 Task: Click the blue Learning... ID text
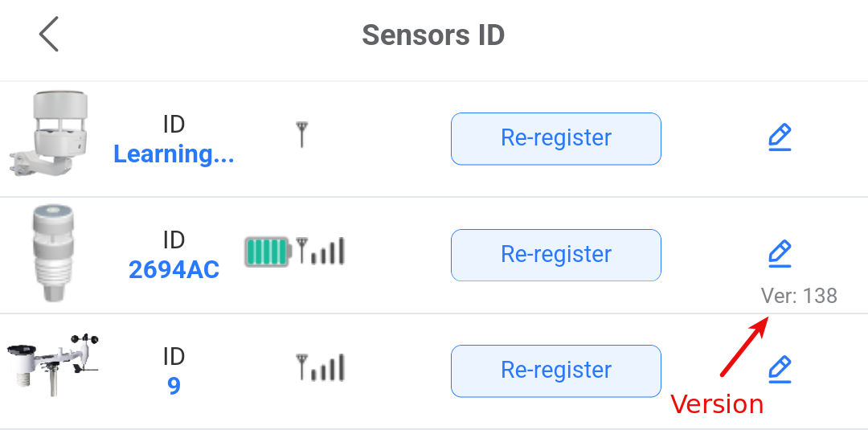tap(174, 154)
